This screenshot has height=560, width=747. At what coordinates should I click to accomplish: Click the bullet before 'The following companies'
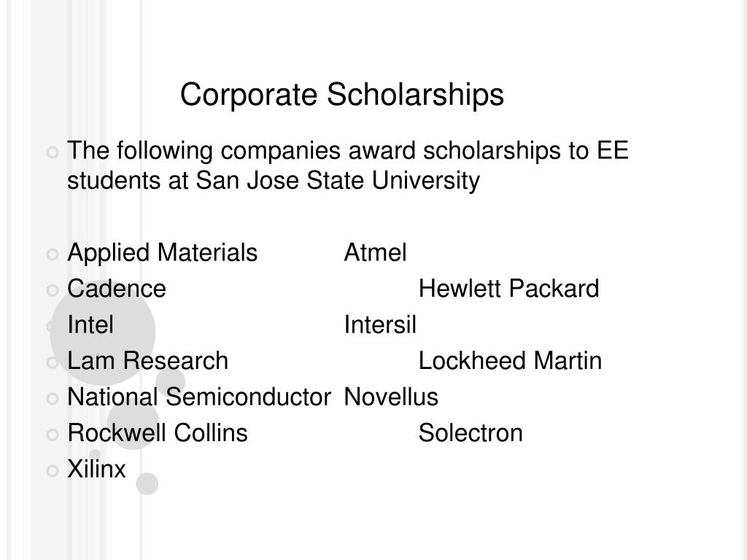click(53, 152)
